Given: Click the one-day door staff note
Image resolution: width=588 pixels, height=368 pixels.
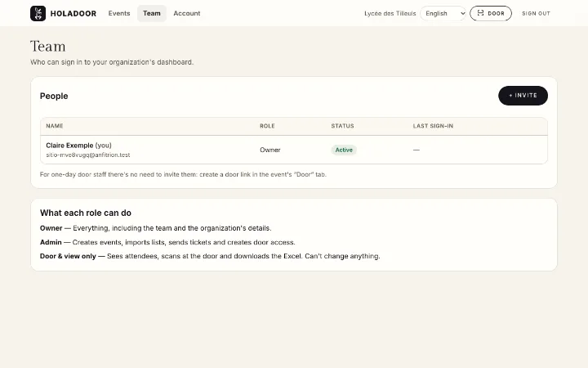Looking at the screenshot, I should (x=183, y=175).
